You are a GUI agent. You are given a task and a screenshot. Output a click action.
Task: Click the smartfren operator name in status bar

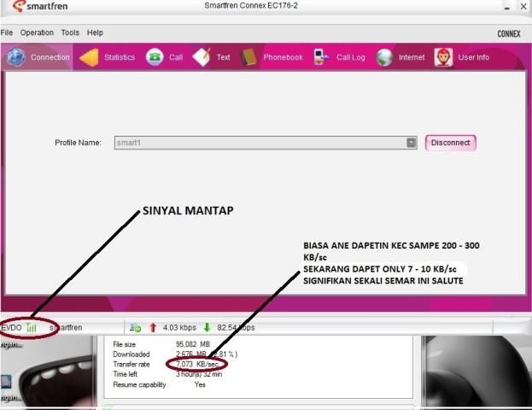[x=66, y=327]
